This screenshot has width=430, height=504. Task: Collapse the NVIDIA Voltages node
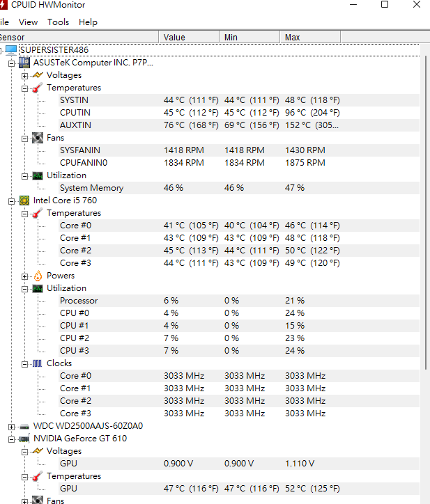[25, 452]
